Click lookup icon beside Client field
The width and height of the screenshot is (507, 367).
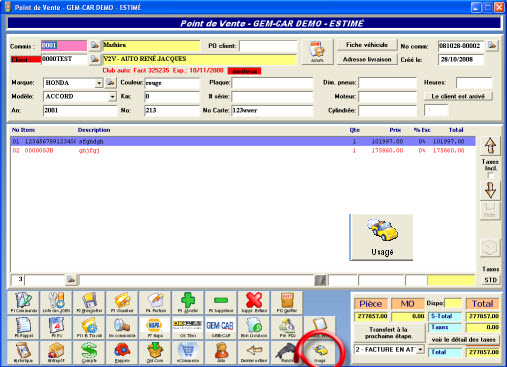click(x=95, y=59)
